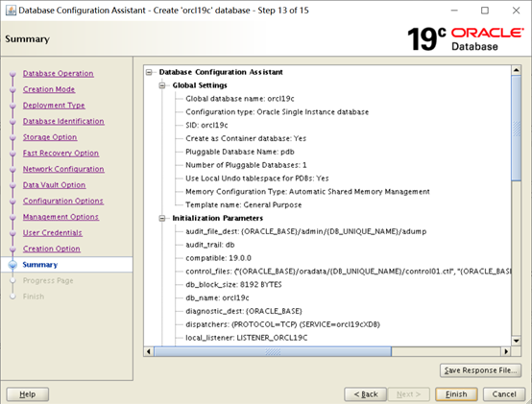Select the Global Settings tree heading
Screen dimensions: 532x404
tap(200, 85)
